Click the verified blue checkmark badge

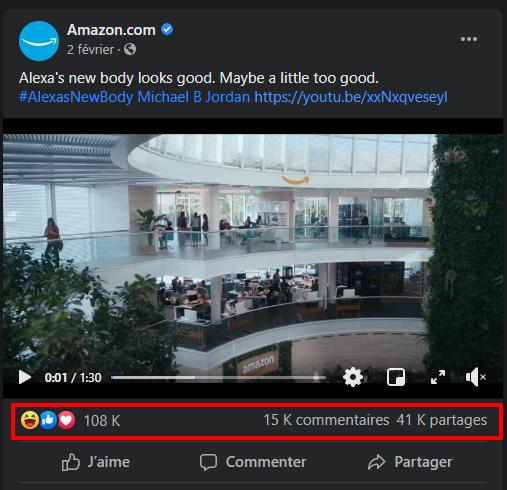coord(167,30)
